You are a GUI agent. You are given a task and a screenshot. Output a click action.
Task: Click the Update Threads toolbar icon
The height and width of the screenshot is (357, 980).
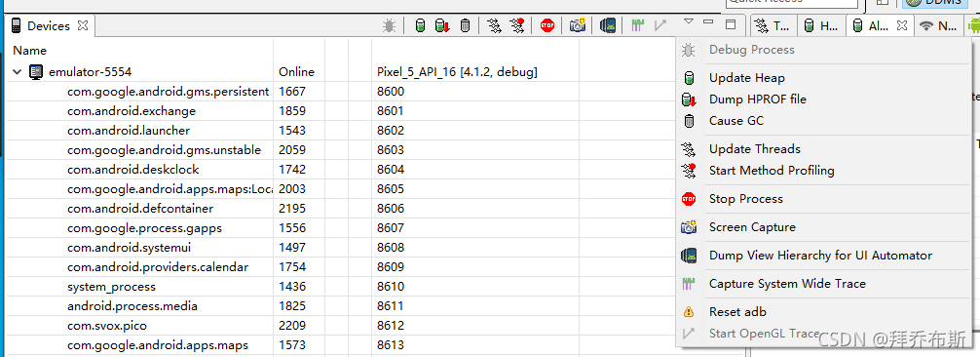(x=494, y=25)
